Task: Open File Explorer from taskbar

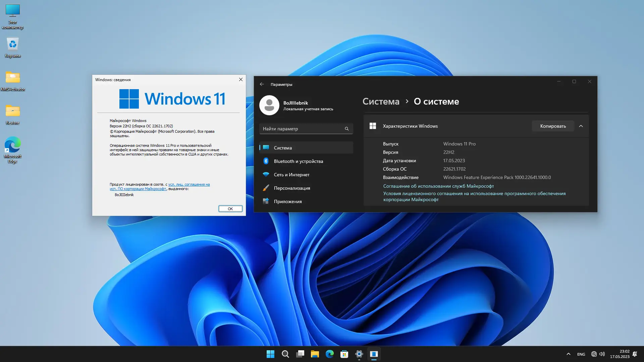Action: tap(315, 354)
